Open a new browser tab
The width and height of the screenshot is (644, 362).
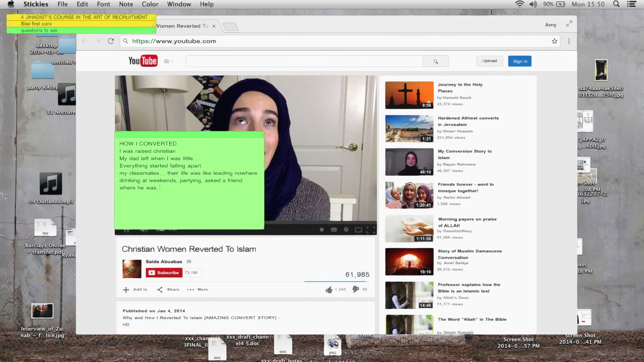click(x=230, y=26)
